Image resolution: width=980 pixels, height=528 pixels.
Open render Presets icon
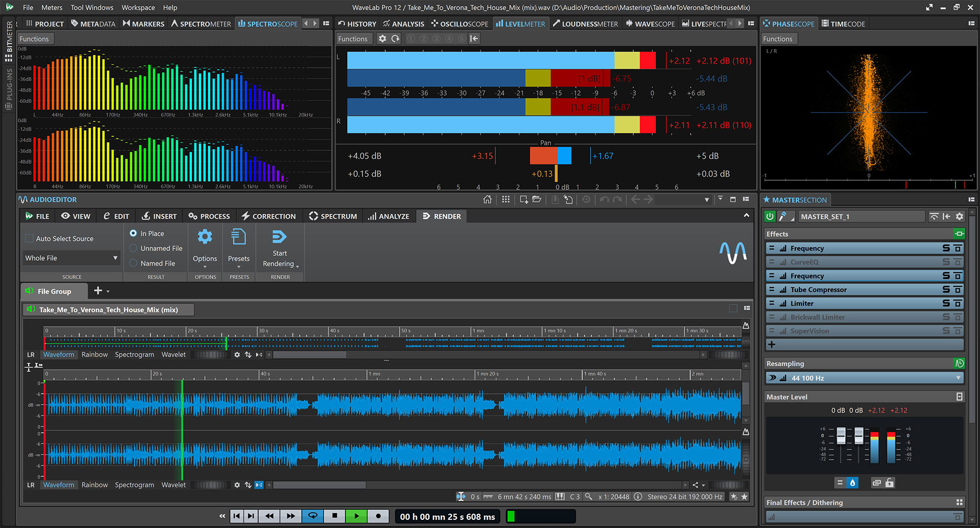(238, 237)
